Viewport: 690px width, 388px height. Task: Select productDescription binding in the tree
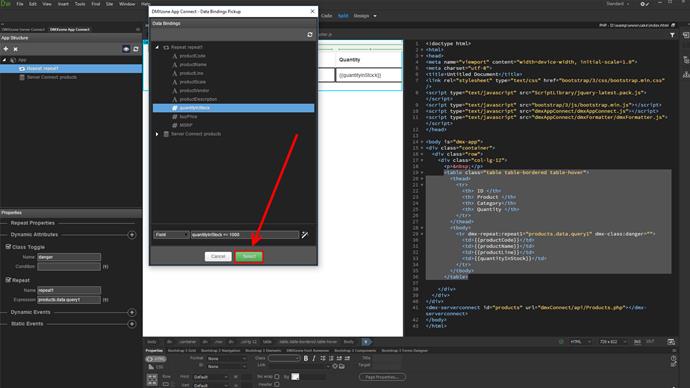pyautogui.click(x=198, y=99)
